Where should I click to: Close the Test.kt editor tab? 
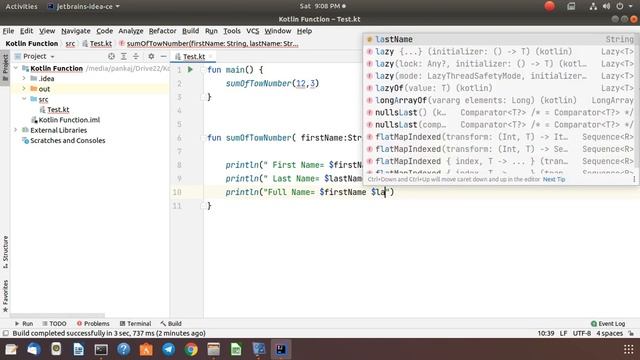pyautogui.click(x=211, y=56)
